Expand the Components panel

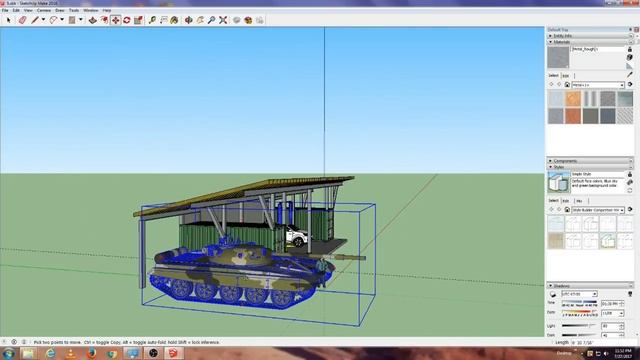tap(590, 161)
